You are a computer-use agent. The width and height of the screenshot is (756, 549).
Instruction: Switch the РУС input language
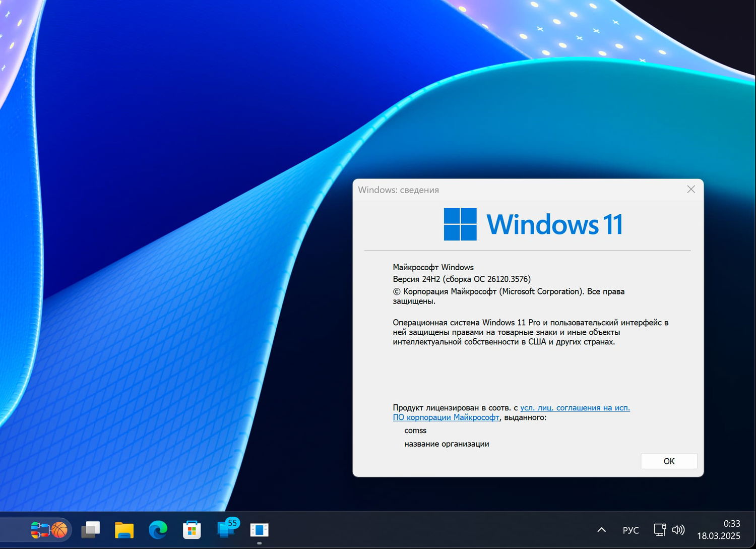[x=631, y=530]
